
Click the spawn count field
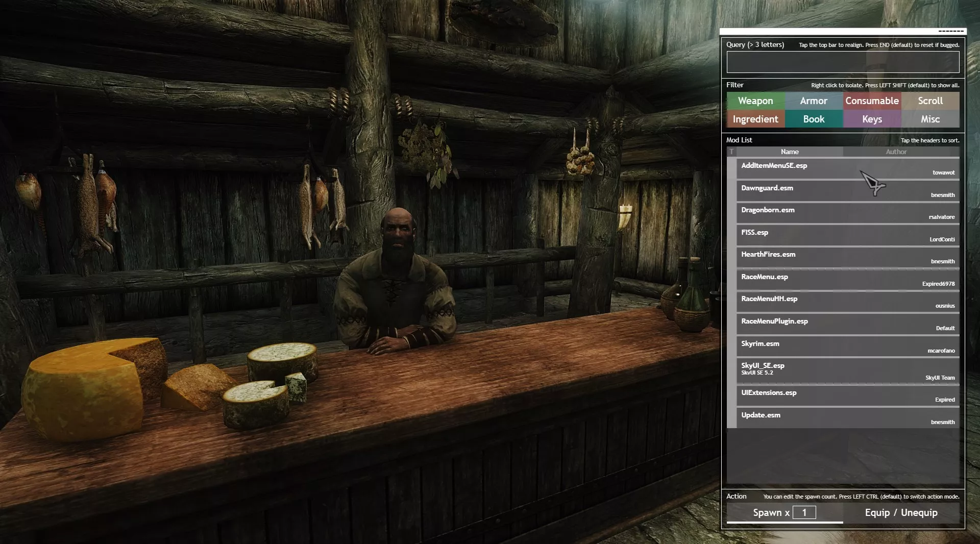[x=804, y=512]
